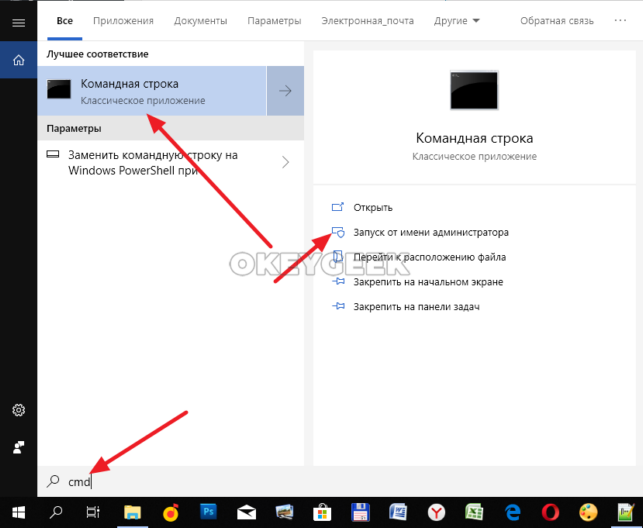Click the Лучшее соответствие heading
This screenshot has height=528, width=643.
pyautogui.click(x=97, y=54)
